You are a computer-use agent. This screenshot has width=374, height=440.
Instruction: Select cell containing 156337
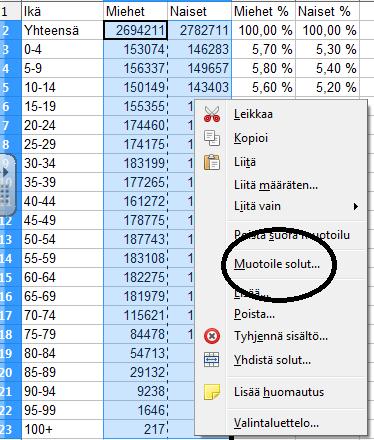[135, 69]
